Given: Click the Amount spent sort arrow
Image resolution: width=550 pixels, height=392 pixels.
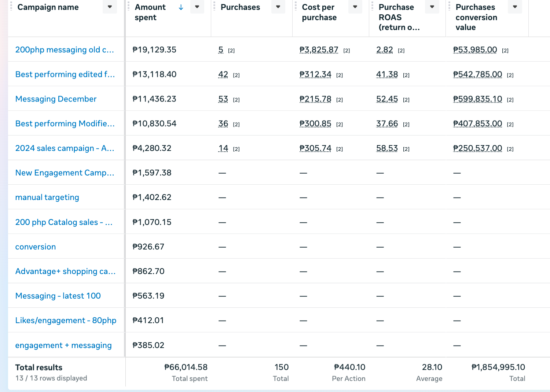Looking at the screenshot, I should point(181,7).
